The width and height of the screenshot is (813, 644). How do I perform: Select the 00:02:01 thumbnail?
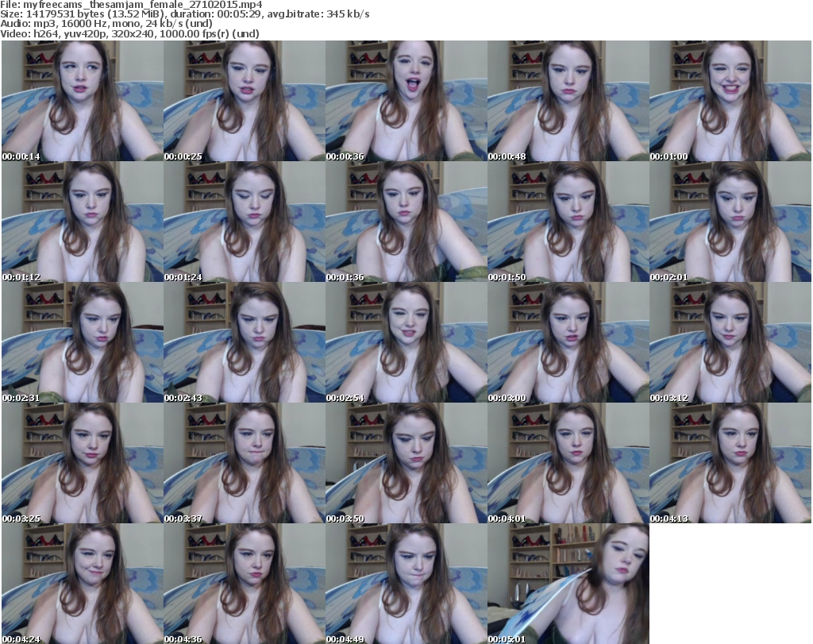pos(730,222)
